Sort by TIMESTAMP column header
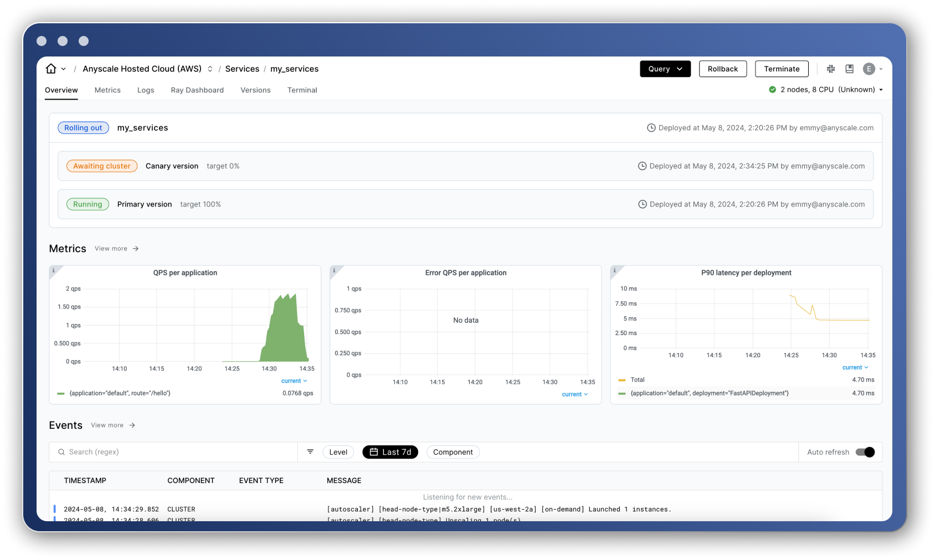Image resolution: width=935 pixels, height=560 pixels. (x=85, y=481)
